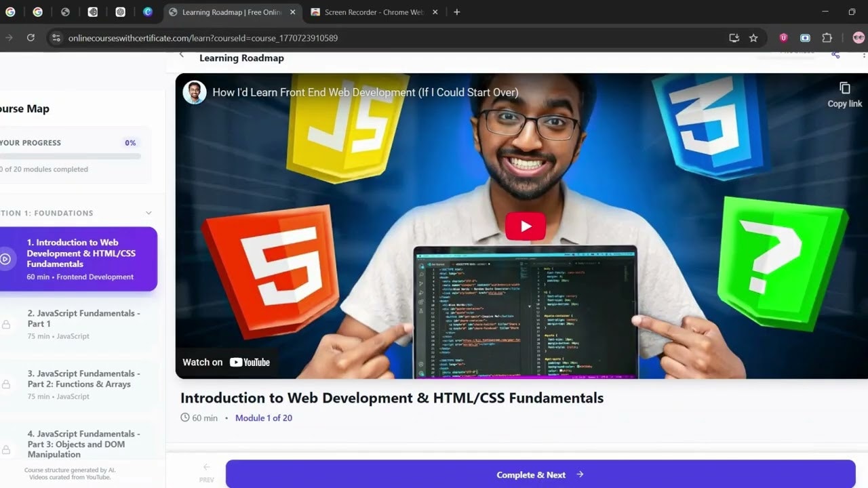The width and height of the screenshot is (868, 488).
Task: Click the video channel avatar
Action: click(195, 92)
